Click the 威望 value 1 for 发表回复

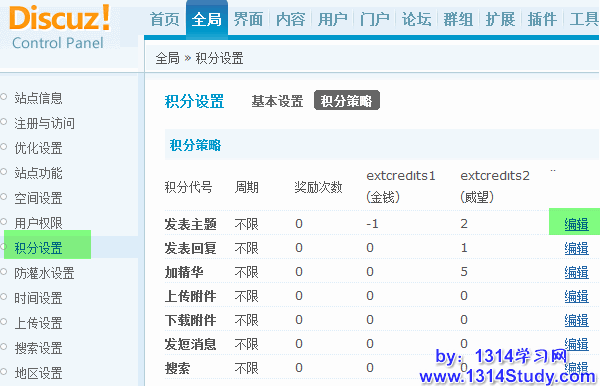coord(464,248)
